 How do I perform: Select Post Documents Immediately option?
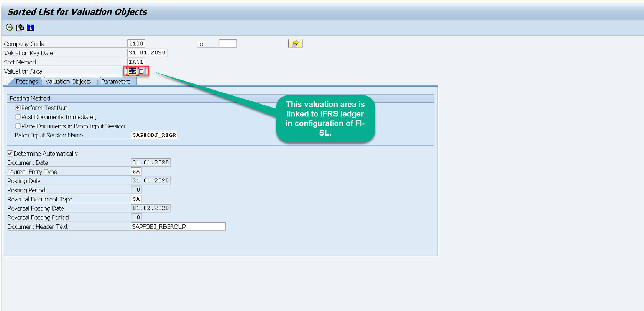18,117
